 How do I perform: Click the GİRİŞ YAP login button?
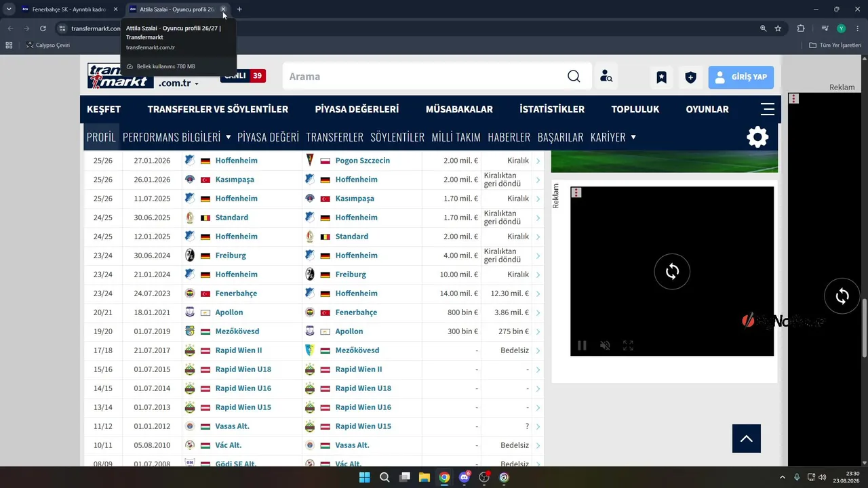point(741,77)
